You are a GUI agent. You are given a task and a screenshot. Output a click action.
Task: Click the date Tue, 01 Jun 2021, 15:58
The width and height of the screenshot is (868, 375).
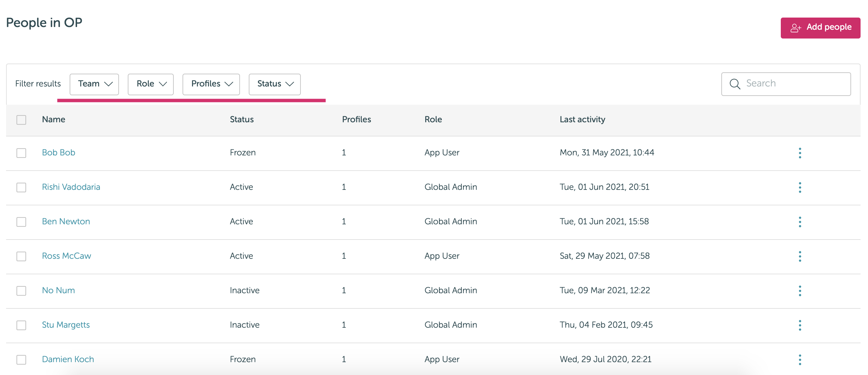[604, 222]
